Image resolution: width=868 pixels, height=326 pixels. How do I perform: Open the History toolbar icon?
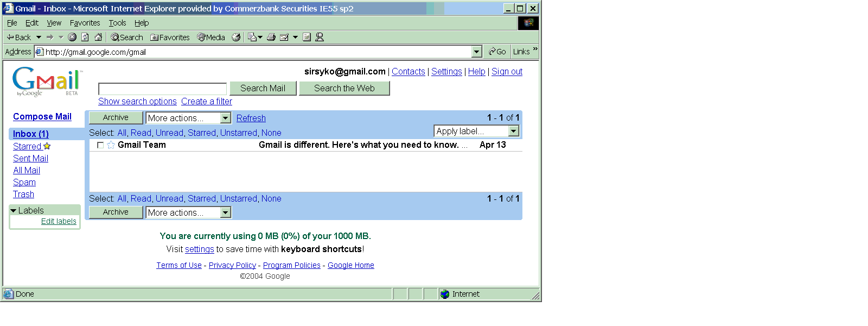[x=236, y=37]
